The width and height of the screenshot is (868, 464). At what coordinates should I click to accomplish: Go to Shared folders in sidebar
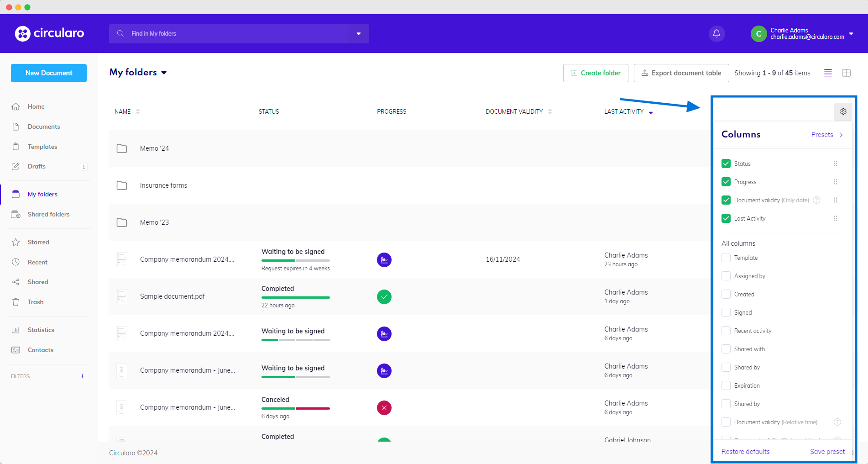(x=48, y=214)
